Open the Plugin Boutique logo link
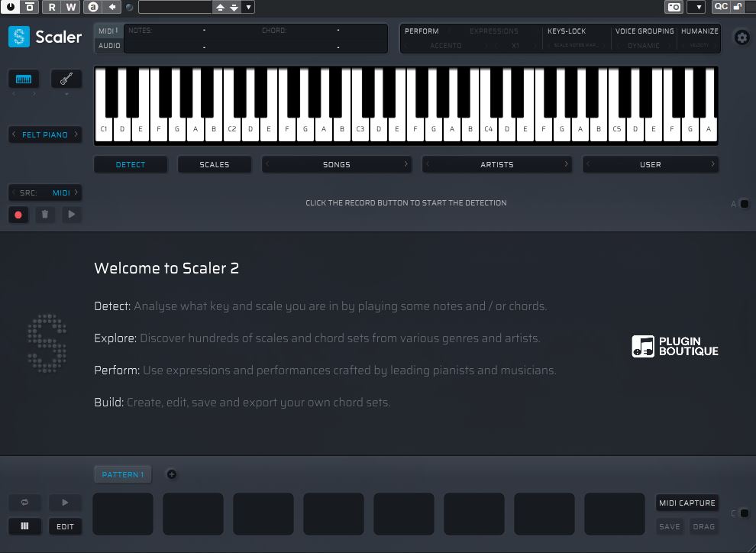The height and width of the screenshot is (553, 756). pyautogui.click(x=674, y=346)
